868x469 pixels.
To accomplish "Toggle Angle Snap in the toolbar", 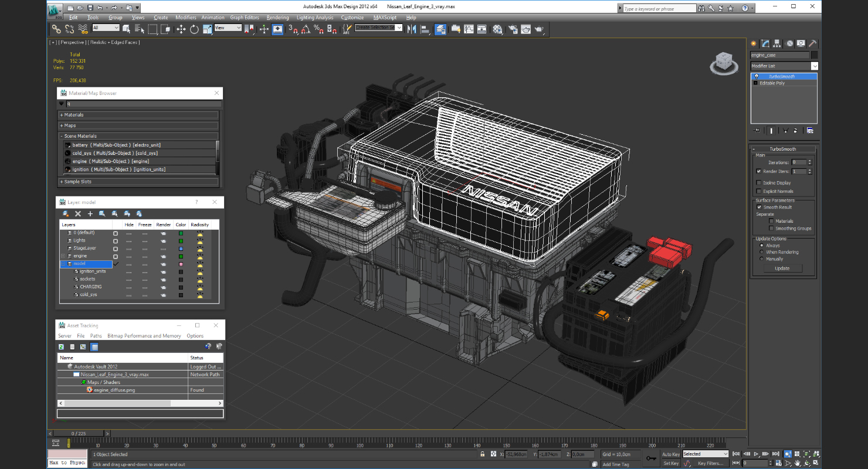I will coord(306,29).
